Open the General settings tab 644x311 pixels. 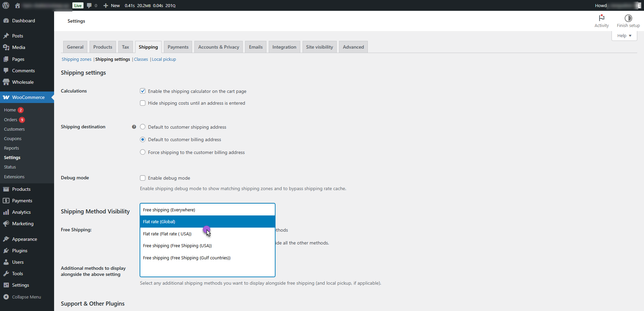(75, 47)
